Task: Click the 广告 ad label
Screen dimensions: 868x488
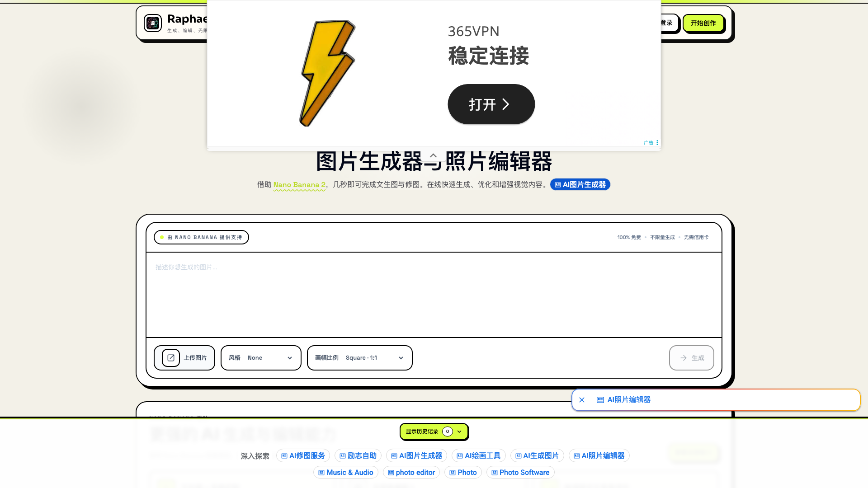Action: coord(648,143)
